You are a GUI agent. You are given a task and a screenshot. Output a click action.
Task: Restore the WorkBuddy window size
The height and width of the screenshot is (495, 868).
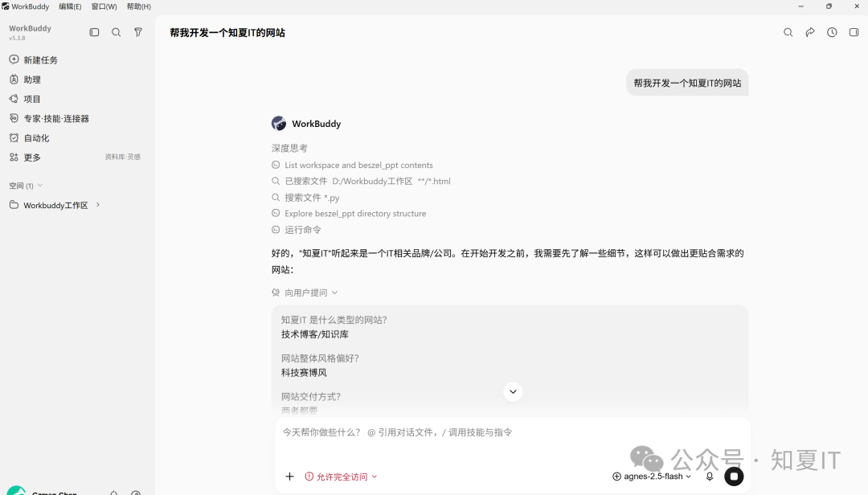(829, 6)
